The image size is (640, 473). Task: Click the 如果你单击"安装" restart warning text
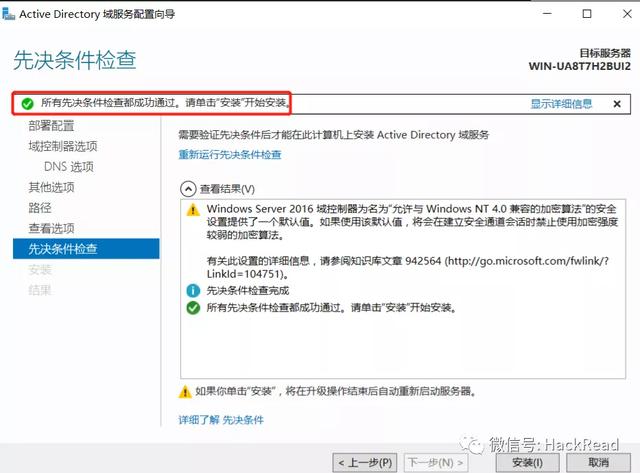pyautogui.click(x=336, y=391)
